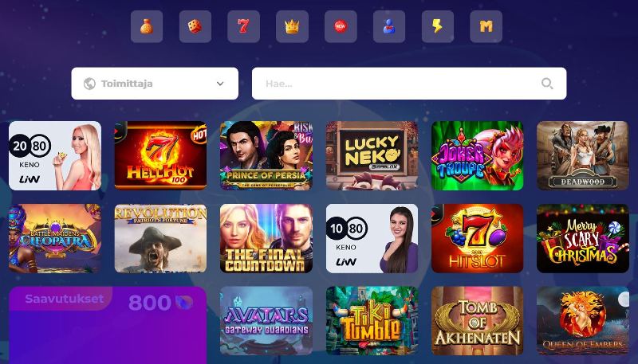Open the yellow M category icon
Viewport: 638px width, 364px height.
point(486,27)
